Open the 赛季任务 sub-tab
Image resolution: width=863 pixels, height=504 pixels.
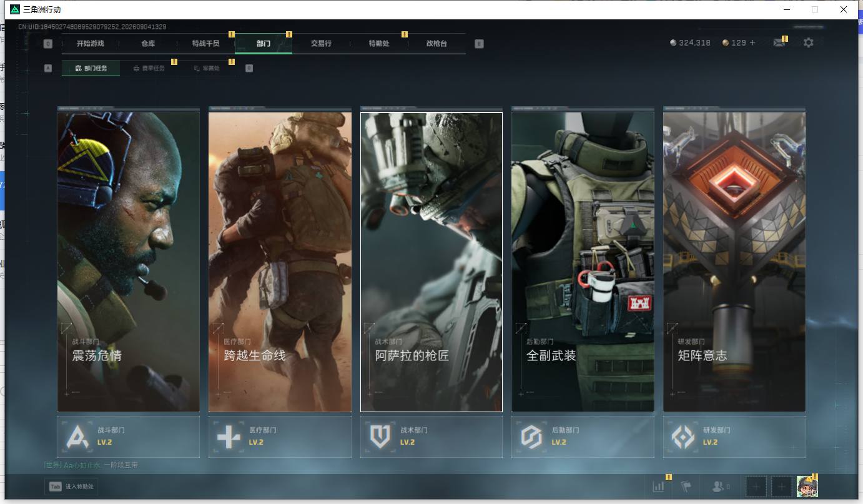pyautogui.click(x=149, y=68)
